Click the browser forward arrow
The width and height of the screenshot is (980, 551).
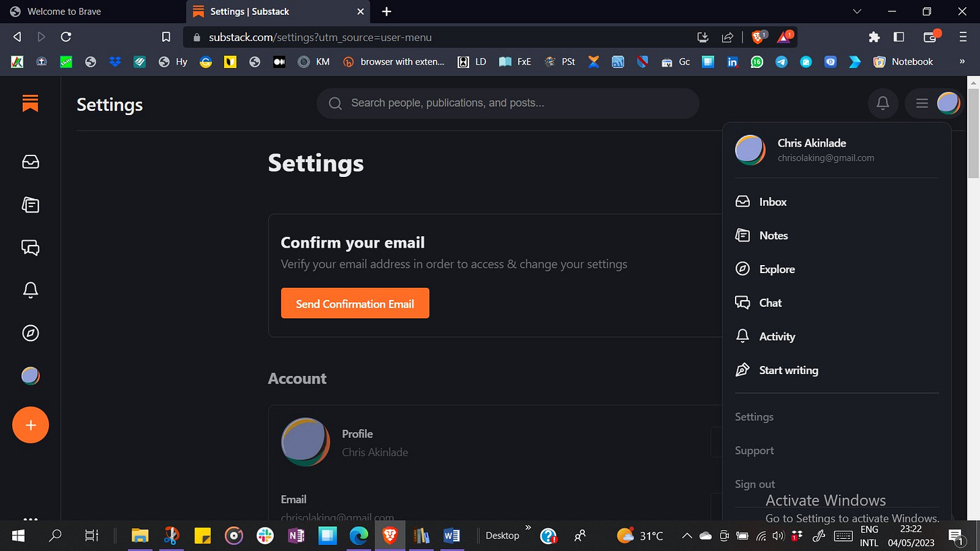[41, 37]
